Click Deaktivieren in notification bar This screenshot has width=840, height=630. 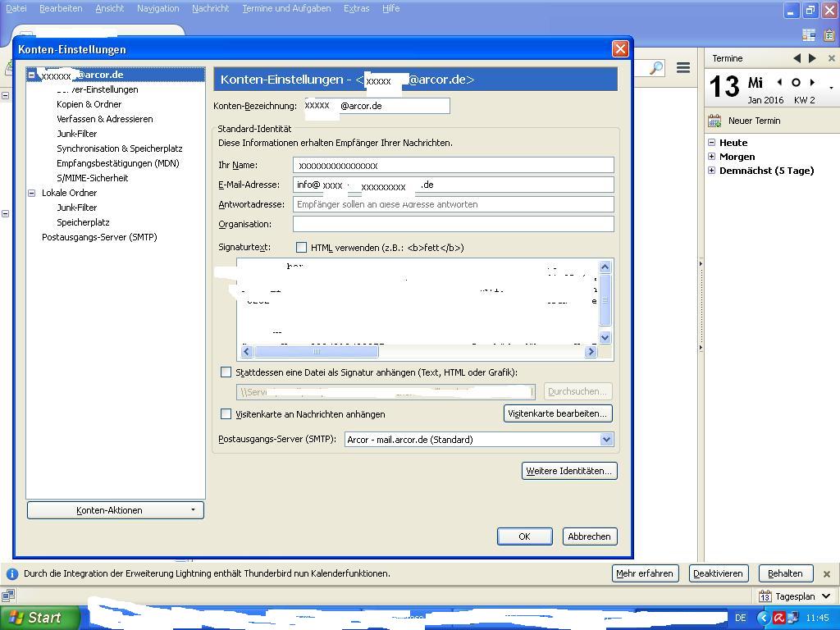[718, 573]
